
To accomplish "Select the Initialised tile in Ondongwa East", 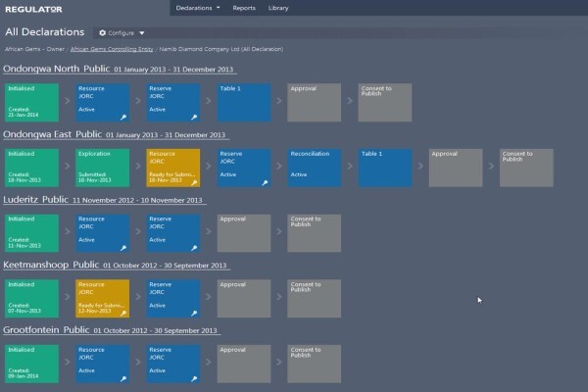I will (31, 168).
